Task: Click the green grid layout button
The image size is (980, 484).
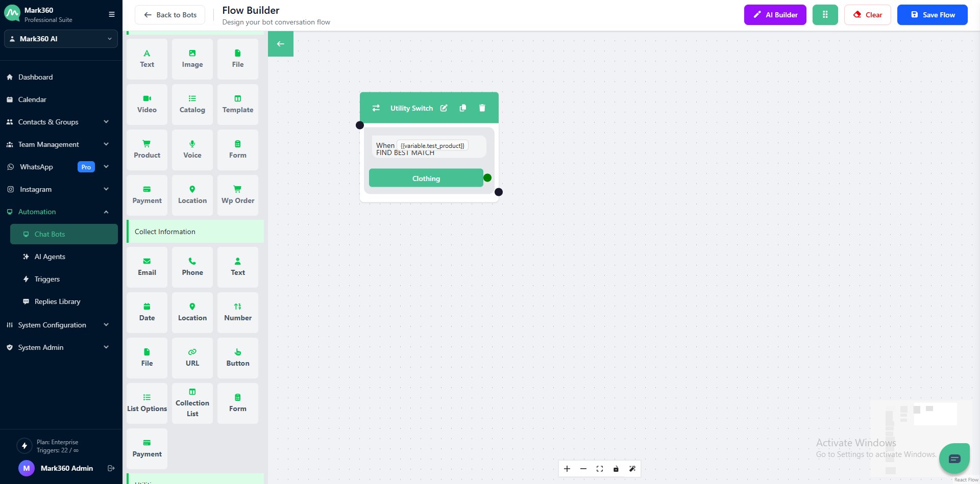Action: (x=825, y=15)
